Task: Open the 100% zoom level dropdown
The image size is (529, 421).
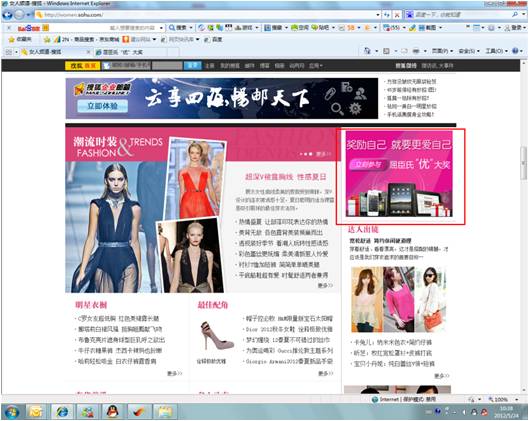Action: click(502, 399)
